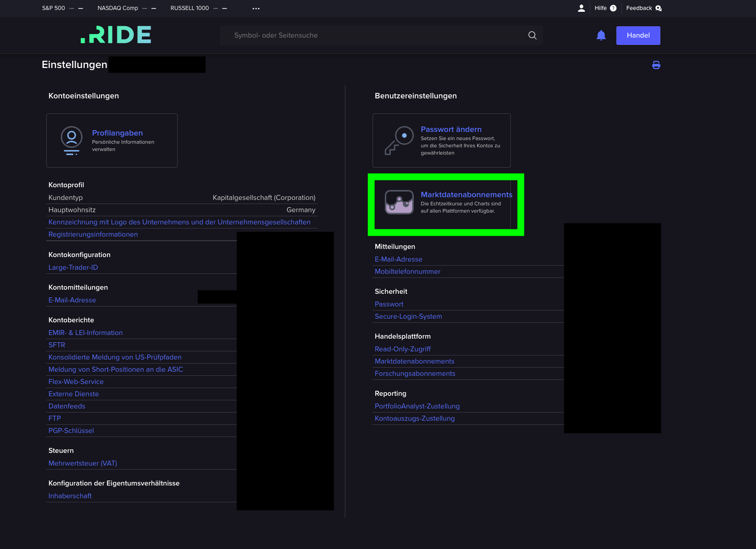Click the RIDE logo
Image resolution: width=756 pixels, height=549 pixels.
click(x=116, y=35)
